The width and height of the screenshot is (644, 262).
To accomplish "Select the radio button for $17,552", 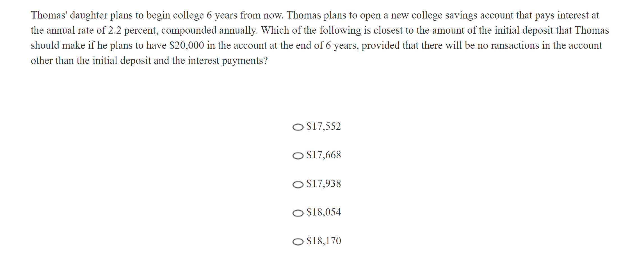I will (x=298, y=127).
